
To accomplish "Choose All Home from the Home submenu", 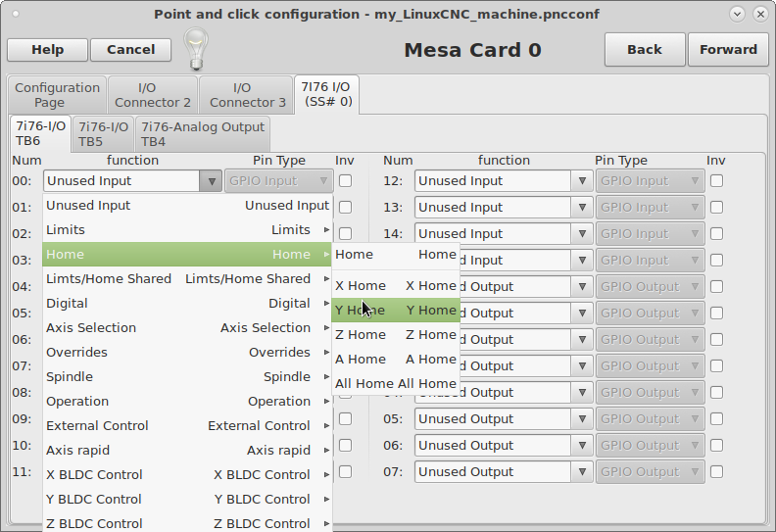I will (396, 383).
